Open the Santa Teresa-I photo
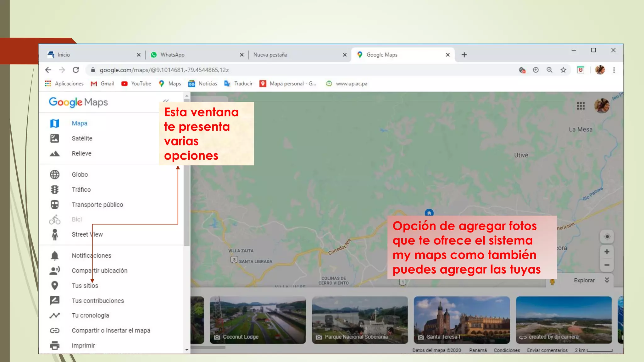Screen dimensions: 644x362 (462, 320)
